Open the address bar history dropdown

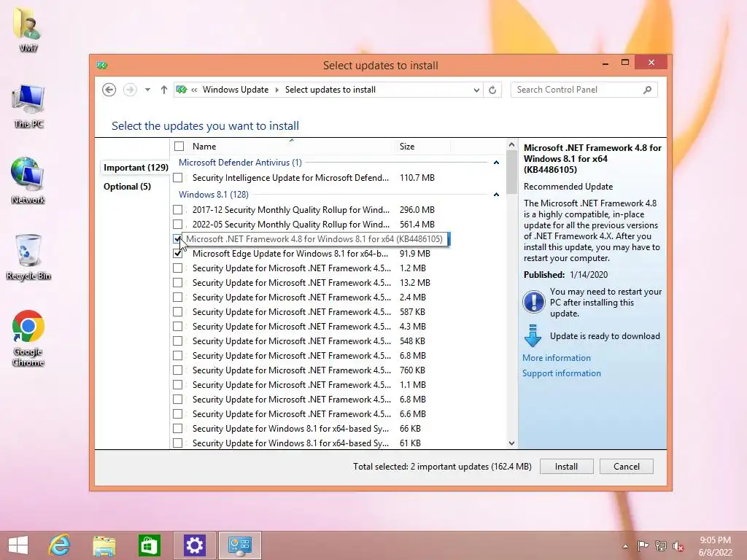click(476, 90)
